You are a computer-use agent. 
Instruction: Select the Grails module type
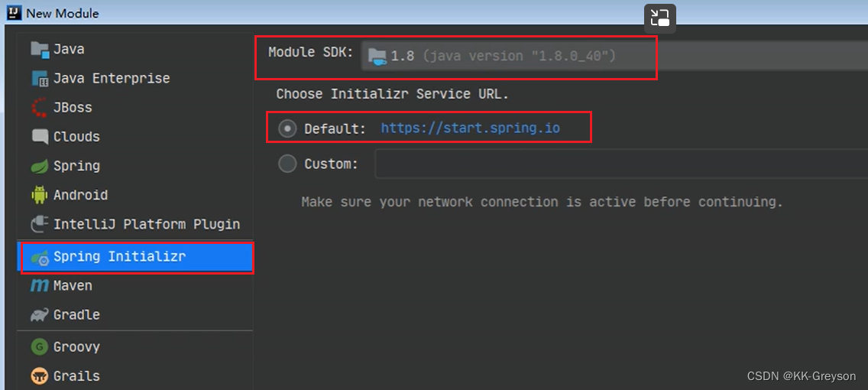[136, 376]
